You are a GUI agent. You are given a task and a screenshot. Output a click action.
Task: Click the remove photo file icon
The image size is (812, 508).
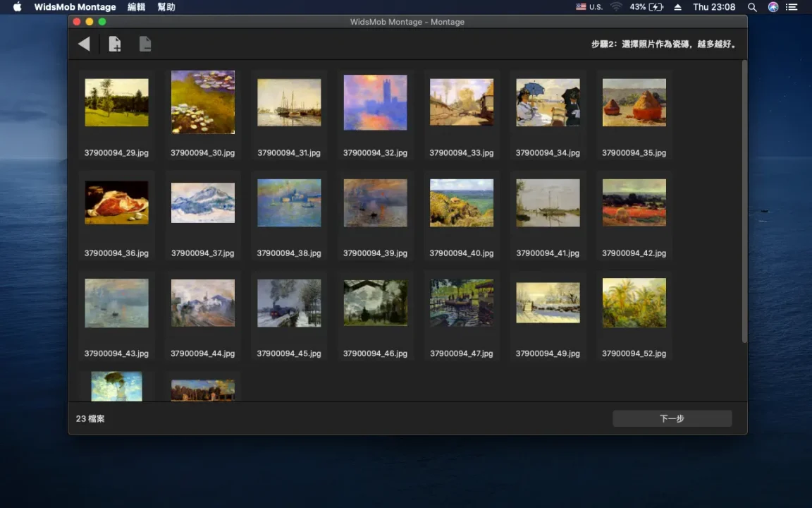point(145,44)
